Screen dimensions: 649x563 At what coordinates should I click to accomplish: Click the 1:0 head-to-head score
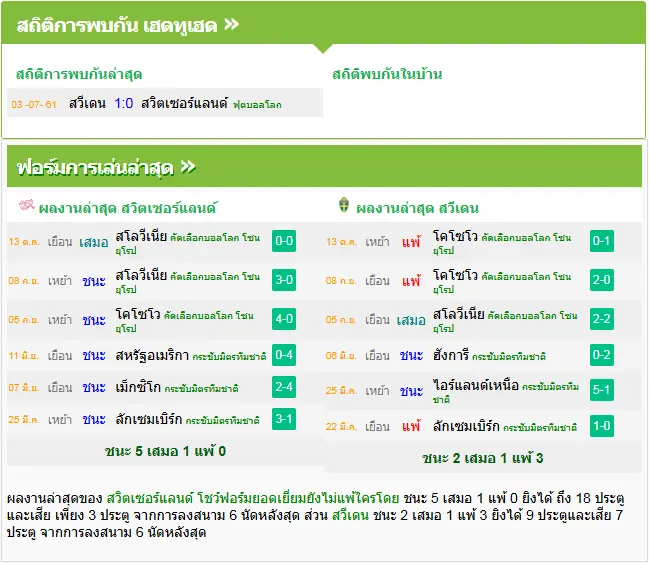[x=124, y=103]
